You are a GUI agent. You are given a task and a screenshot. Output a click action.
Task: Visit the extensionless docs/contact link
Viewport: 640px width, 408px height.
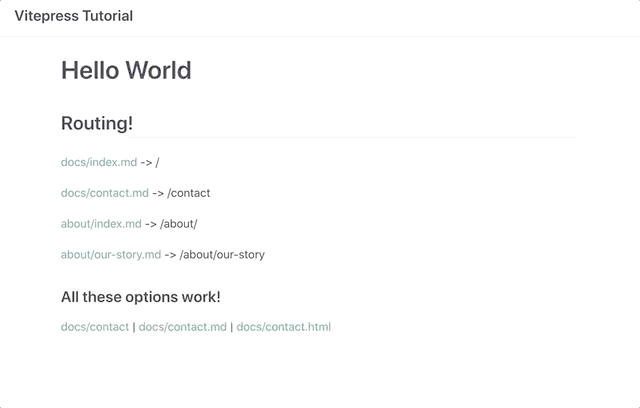coord(94,327)
